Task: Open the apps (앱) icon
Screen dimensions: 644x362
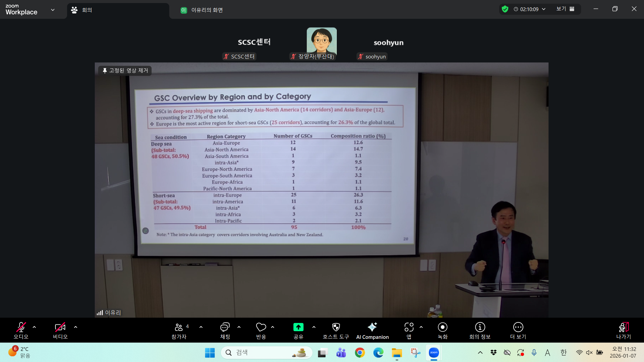Action: click(409, 327)
